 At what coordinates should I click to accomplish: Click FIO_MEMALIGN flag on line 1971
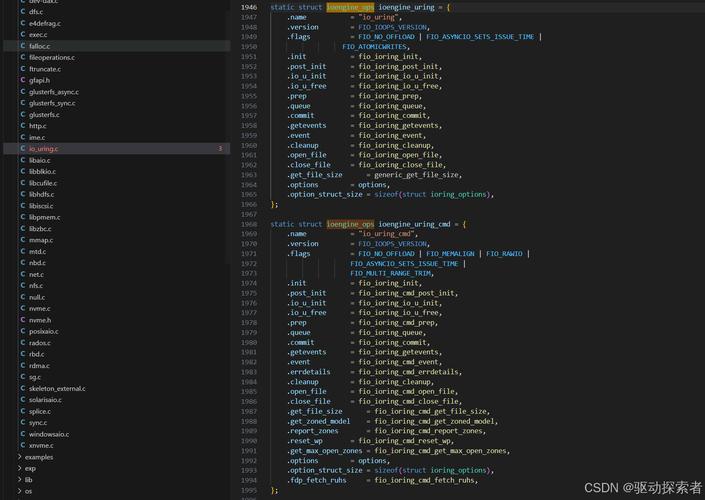450,254
